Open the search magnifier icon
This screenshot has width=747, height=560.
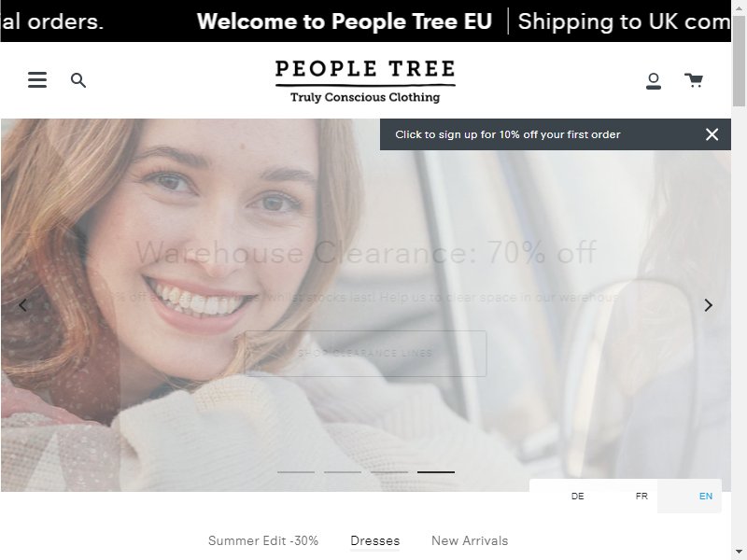78,80
